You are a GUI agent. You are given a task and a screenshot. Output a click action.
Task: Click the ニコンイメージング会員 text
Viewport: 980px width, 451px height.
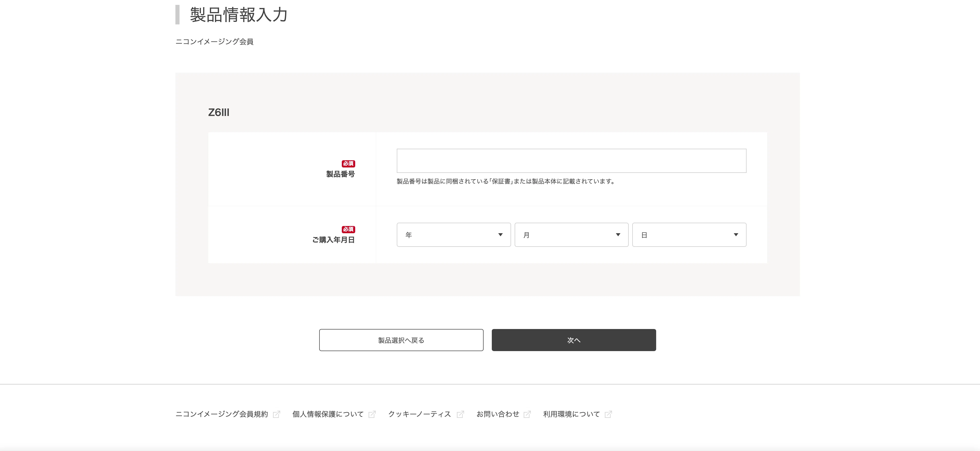coord(214,42)
